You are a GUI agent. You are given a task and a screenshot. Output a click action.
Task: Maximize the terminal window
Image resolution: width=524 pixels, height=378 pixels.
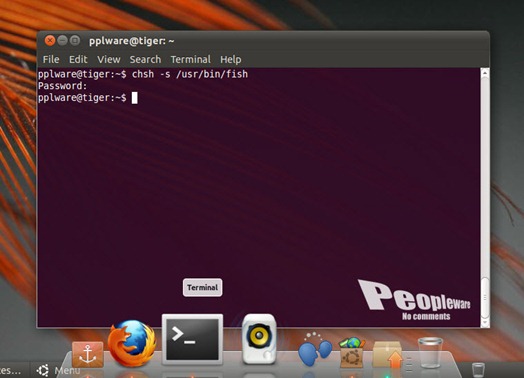(75, 41)
